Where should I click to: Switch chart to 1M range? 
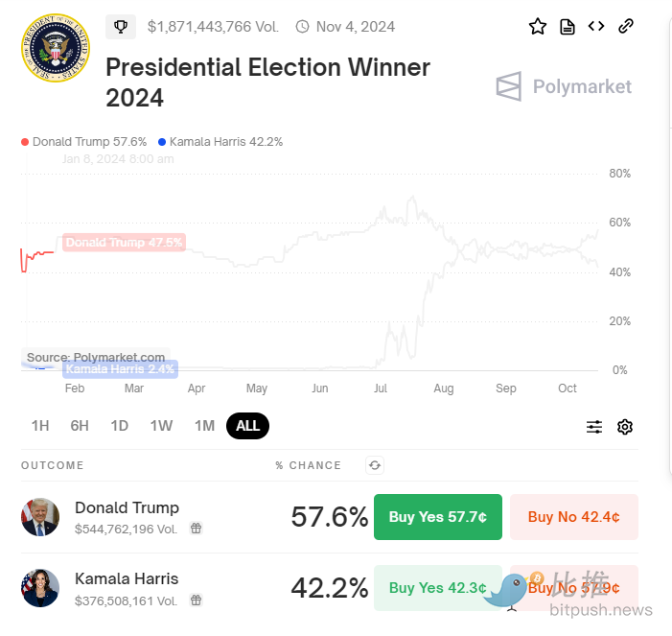204,426
